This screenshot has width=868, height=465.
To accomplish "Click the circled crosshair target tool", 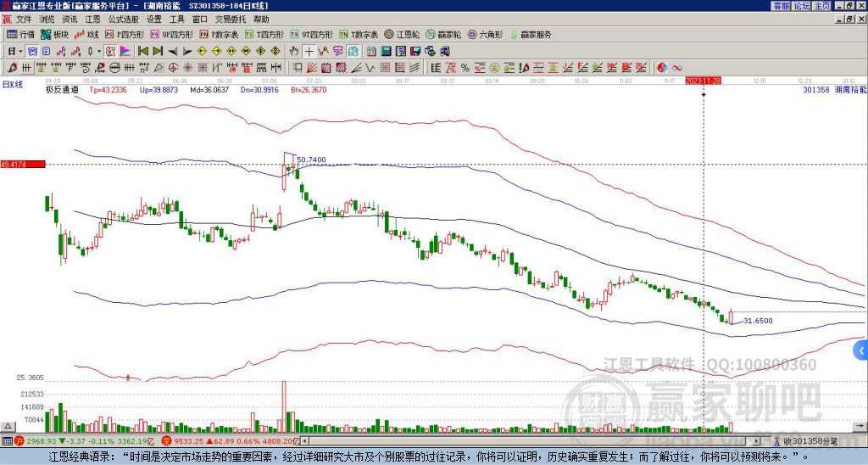I will (x=173, y=68).
